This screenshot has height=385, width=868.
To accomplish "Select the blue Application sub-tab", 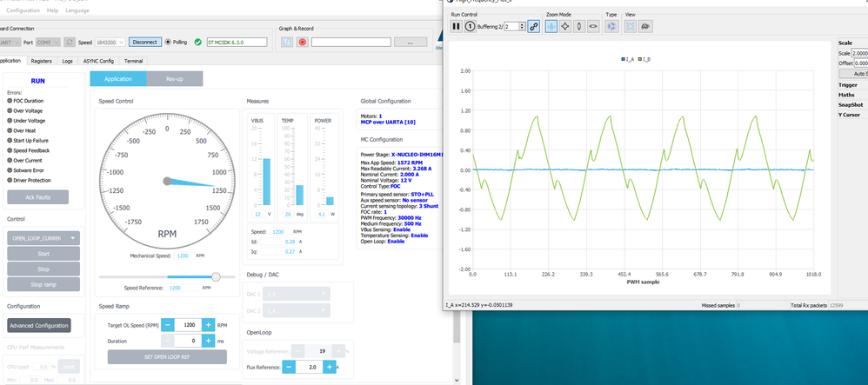I will 118,79.
